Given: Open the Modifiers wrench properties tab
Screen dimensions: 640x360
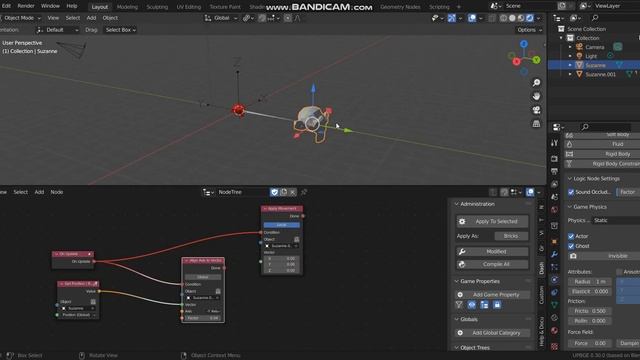Looking at the screenshot, I should point(554,254).
